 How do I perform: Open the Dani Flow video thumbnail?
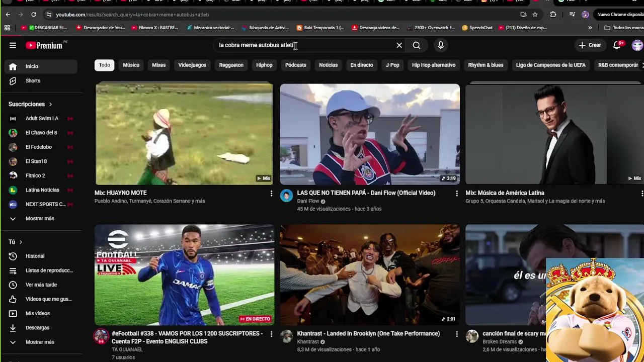tap(370, 134)
